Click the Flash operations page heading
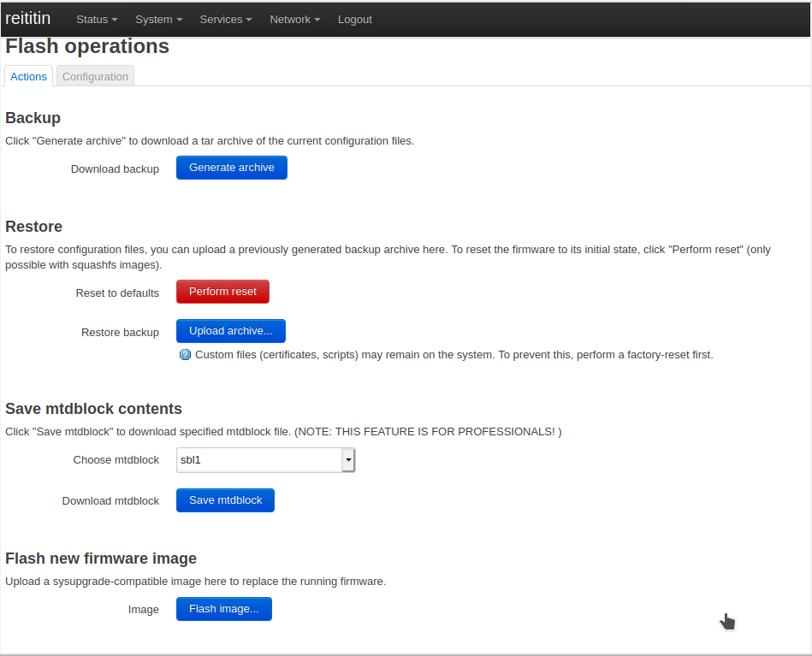Screen dimensions: 812x656 [x=87, y=46]
